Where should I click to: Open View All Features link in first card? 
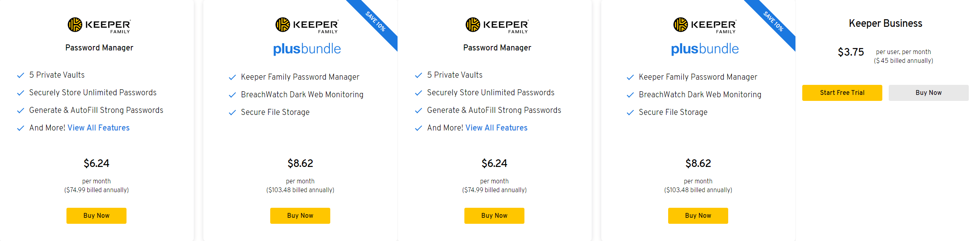coord(98,128)
